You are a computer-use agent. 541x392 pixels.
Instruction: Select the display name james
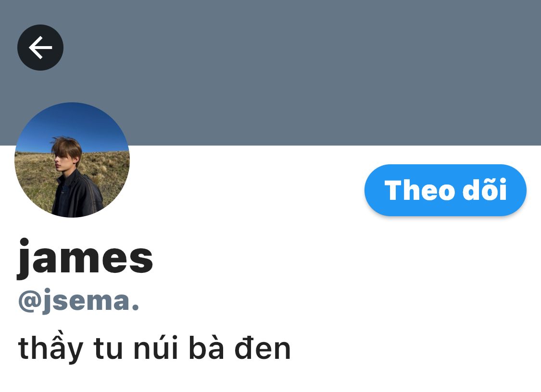tap(85, 258)
